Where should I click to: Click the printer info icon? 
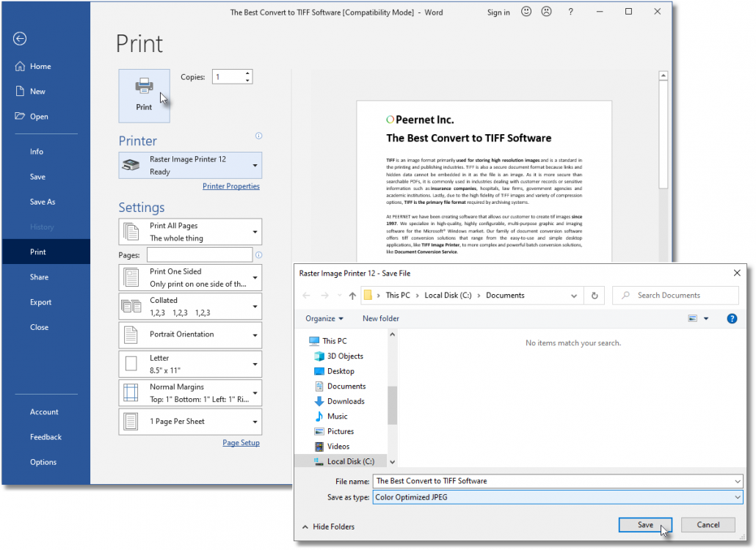click(258, 136)
